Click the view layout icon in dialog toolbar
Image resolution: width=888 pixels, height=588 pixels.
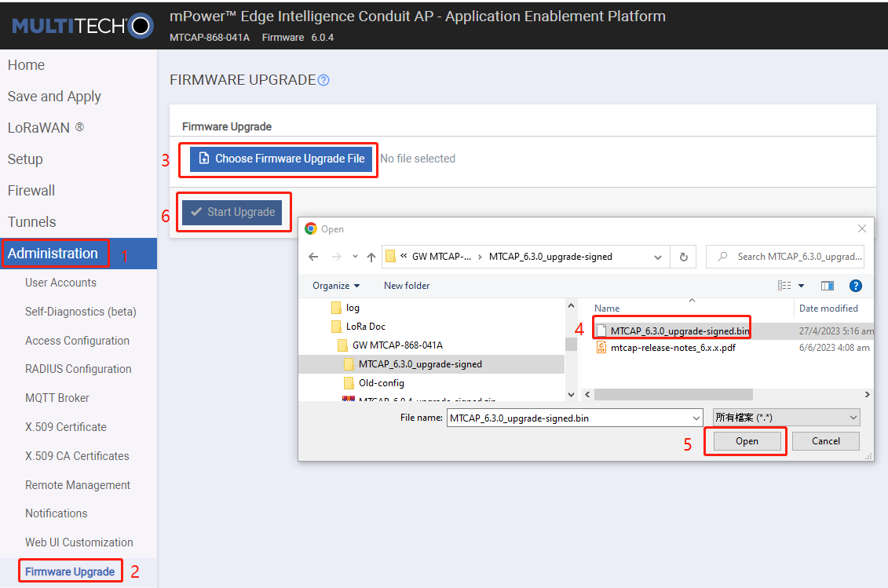tap(784, 286)
